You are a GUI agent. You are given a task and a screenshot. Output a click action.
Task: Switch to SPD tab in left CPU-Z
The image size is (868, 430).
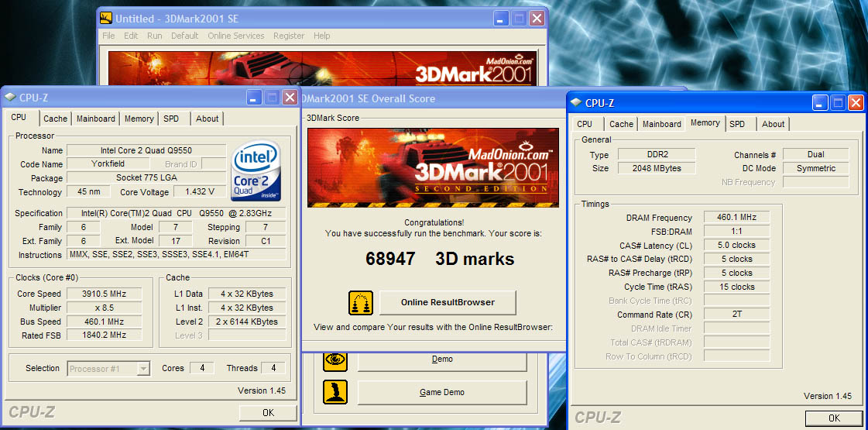(171, 119)
